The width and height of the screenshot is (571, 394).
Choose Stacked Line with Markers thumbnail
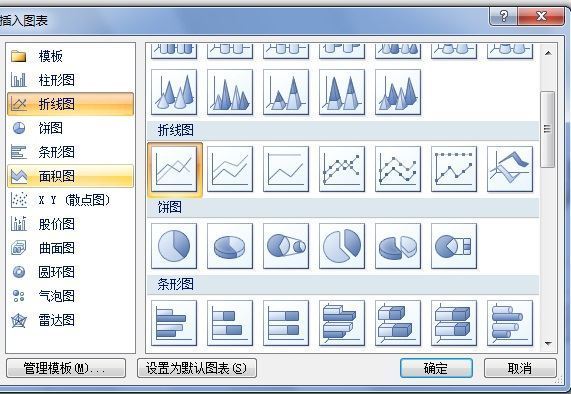pyautogui.click(x=398, y=169)
